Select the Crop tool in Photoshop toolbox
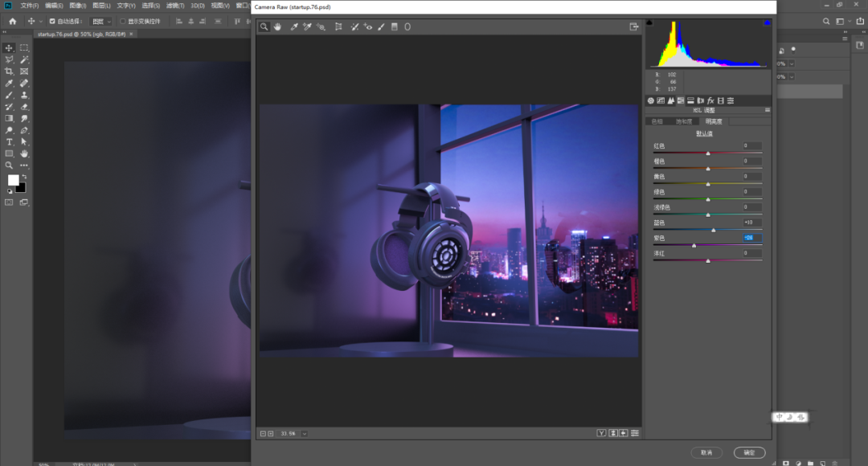The width and height of the screenshot is (868, 466). coord(9,72)
